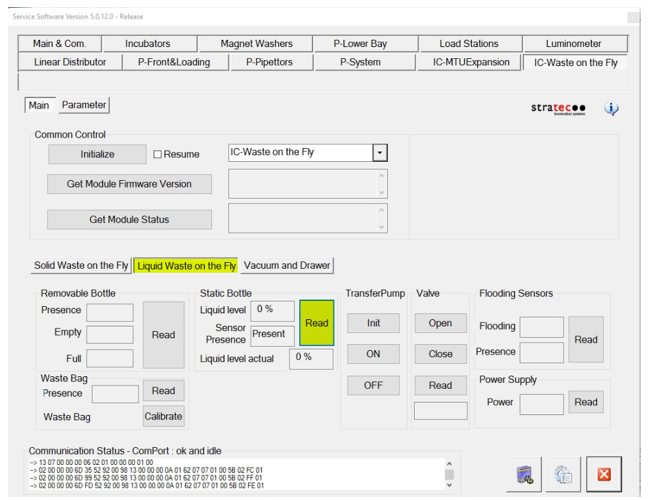This screenshot has height=500, width=649.
Task: Select the Parameter sub-tab
Action: [83, 105]
